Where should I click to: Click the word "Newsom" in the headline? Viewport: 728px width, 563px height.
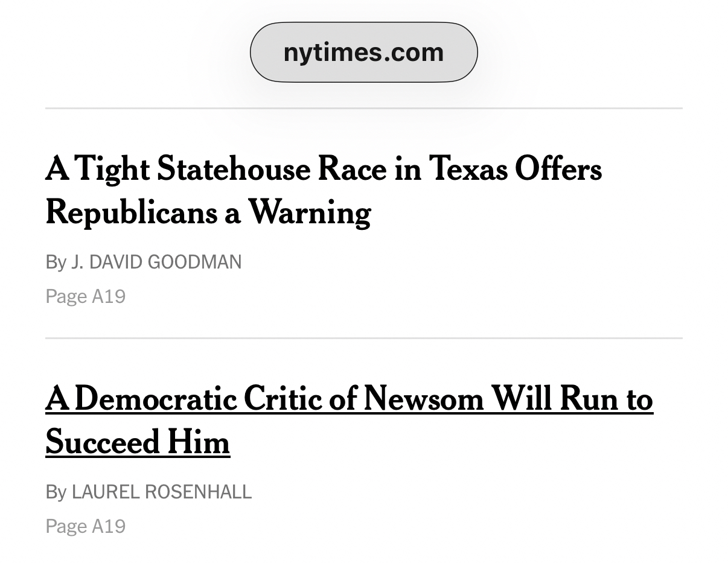coord(423,399)
